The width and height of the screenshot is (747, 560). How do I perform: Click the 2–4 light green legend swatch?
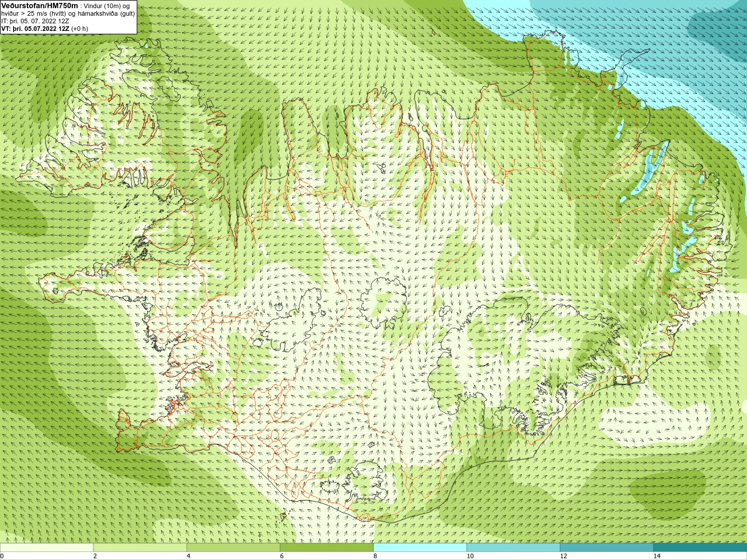point(140,548)
